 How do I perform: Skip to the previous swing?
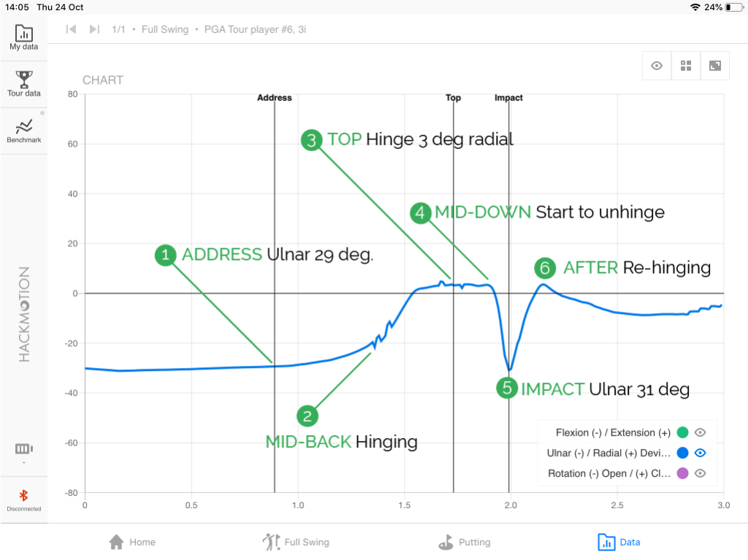click(x=71, y=29)
